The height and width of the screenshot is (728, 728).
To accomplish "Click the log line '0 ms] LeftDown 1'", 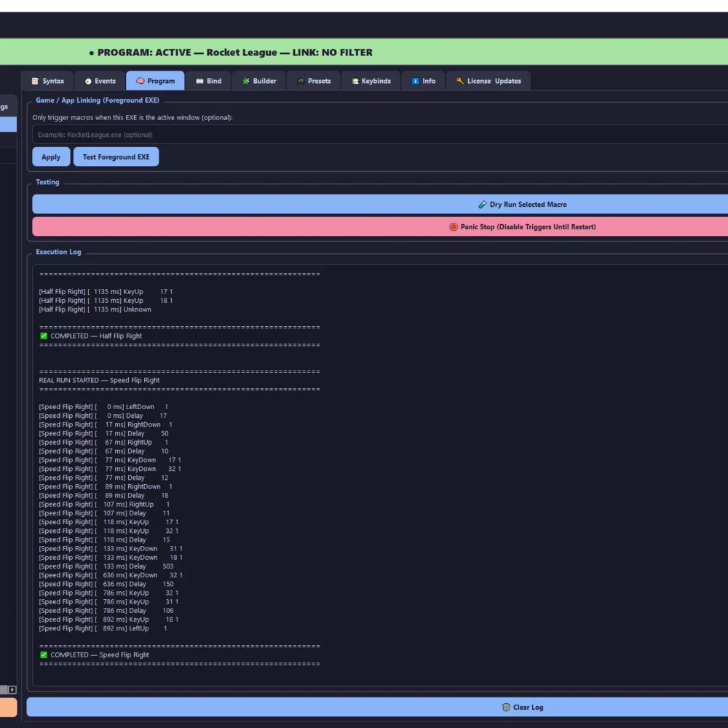I will tap(103, 407).
